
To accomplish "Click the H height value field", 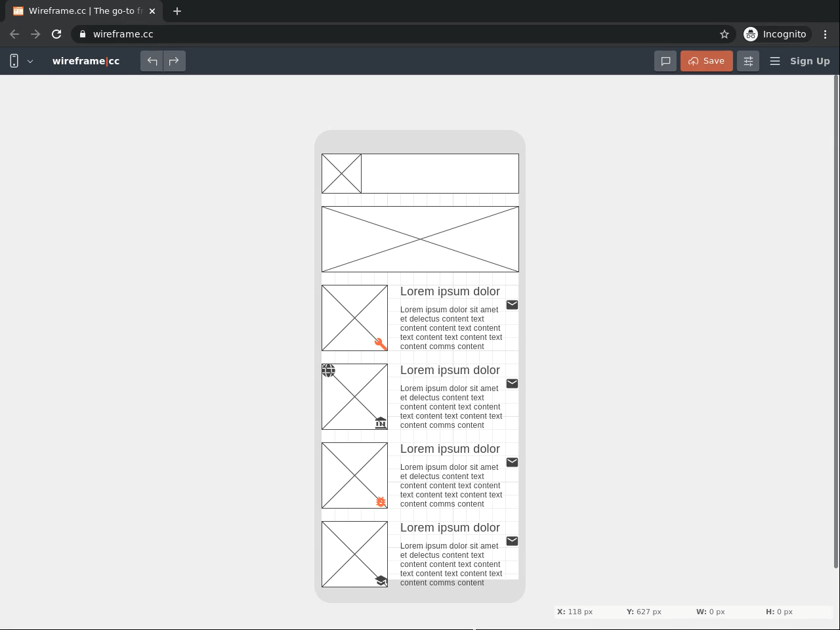I will pyautogui.click(x=785, y=612).
